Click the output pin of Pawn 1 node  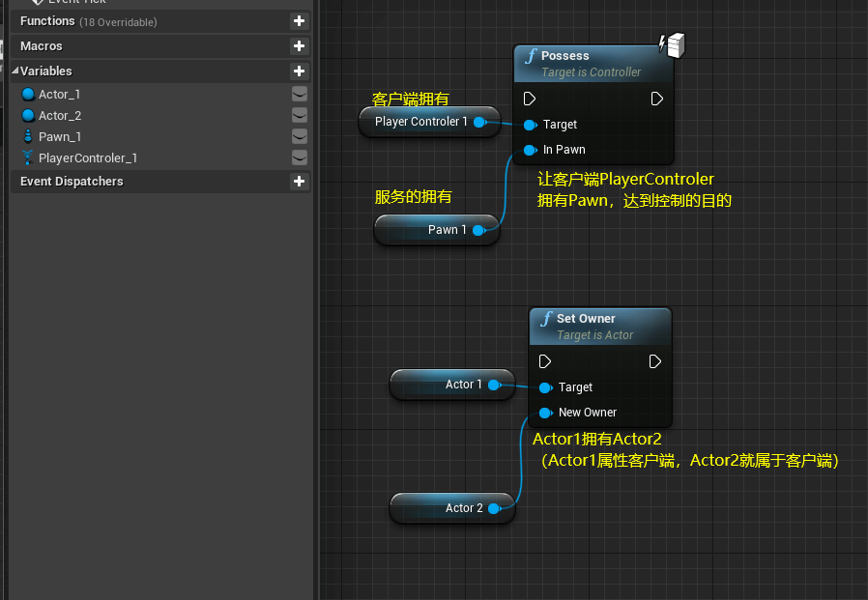click(x=478, y=230)
